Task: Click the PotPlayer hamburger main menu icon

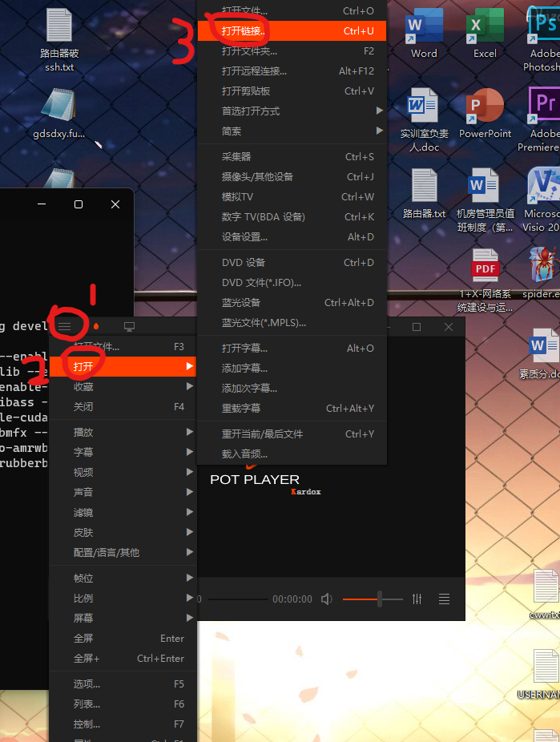Action: pyautogui.click(x=65, y=326)
